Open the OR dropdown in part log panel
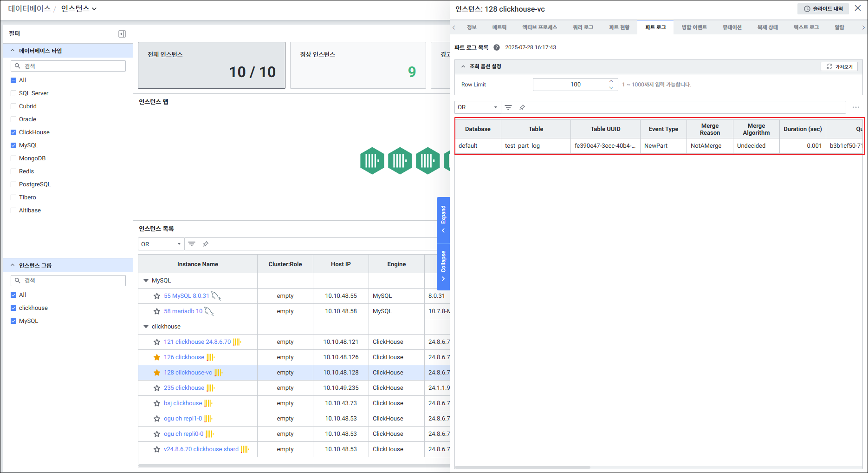The width and height of the screenshot is (868, 473). point(477,107)
